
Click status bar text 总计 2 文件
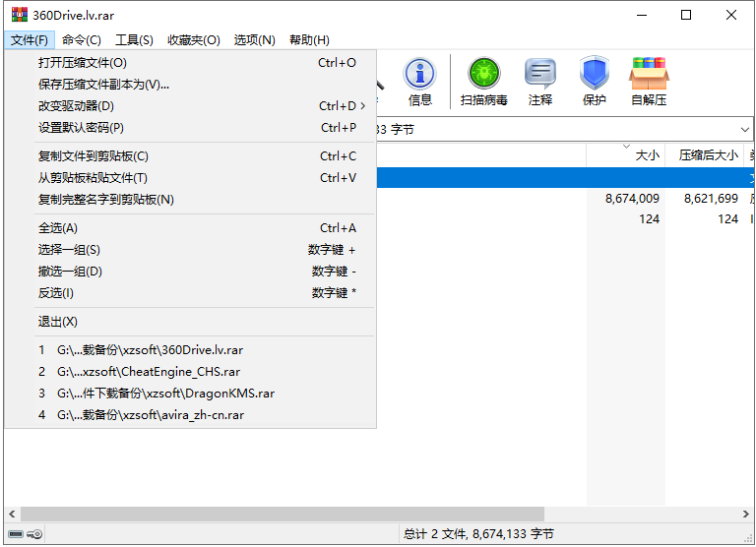434,534
